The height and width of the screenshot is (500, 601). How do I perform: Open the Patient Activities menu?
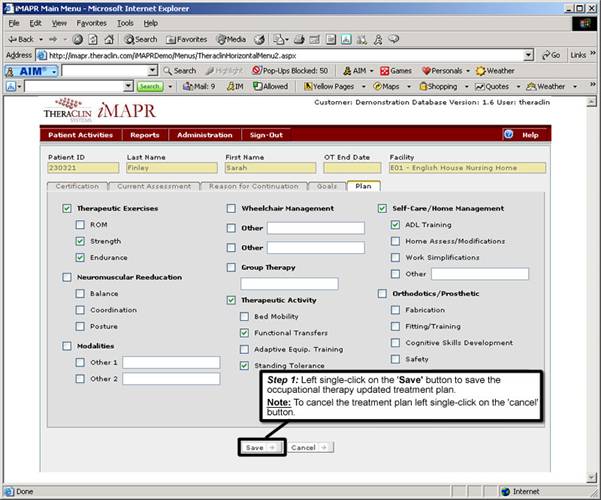(x=81, y=134)
